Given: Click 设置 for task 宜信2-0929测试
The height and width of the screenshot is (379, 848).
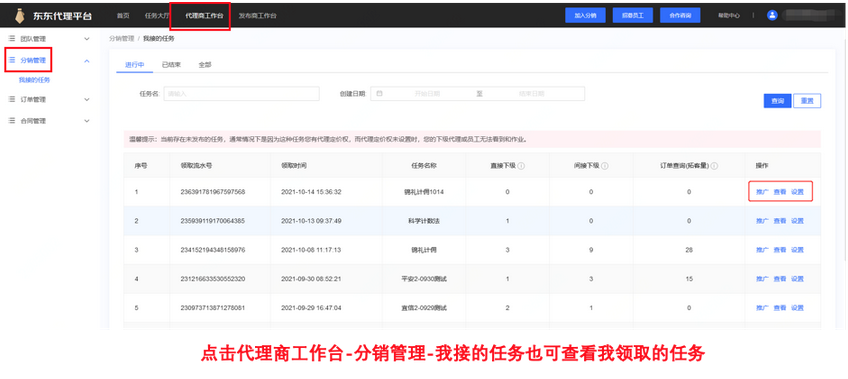Looking at the screenshot, I should coord(797,308).
